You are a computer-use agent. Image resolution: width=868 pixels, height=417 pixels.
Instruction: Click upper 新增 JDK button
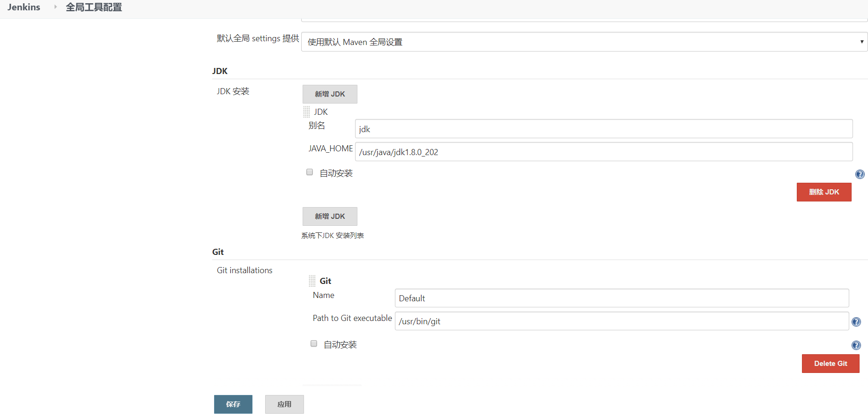[x=330, y=94]
